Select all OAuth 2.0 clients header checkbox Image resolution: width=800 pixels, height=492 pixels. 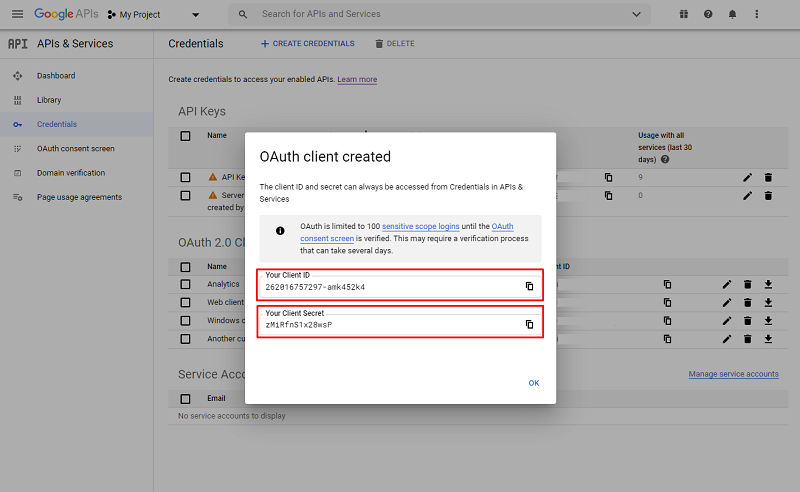(x=185, y=267)
